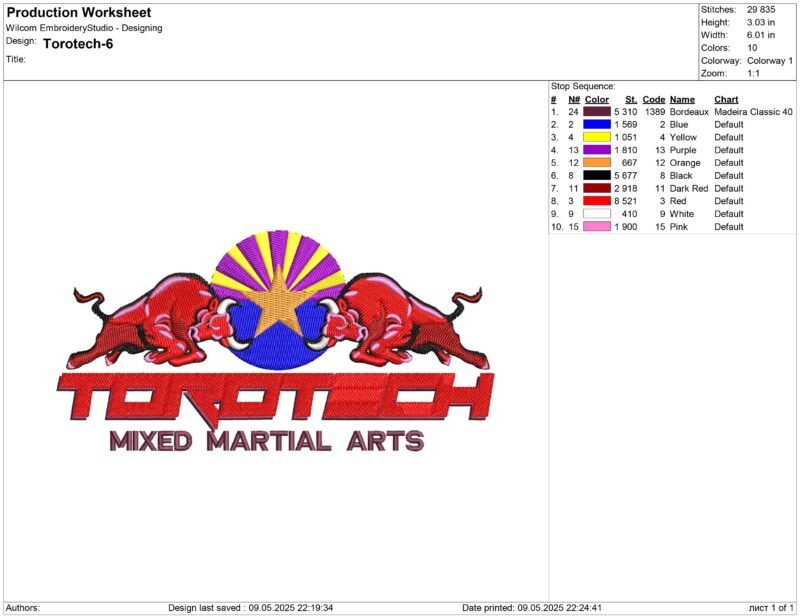Image resolution: width=800 pixels, height=616 pixels.
Task: Select the design name 'Torotech-6'
Action: click(x=78, y=44)
